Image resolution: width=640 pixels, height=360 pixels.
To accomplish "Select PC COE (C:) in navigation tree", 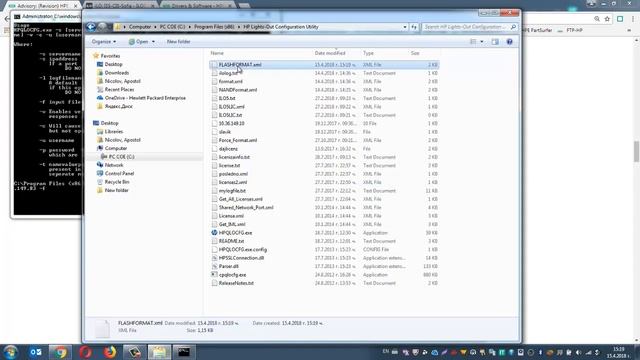I will 121,157.
